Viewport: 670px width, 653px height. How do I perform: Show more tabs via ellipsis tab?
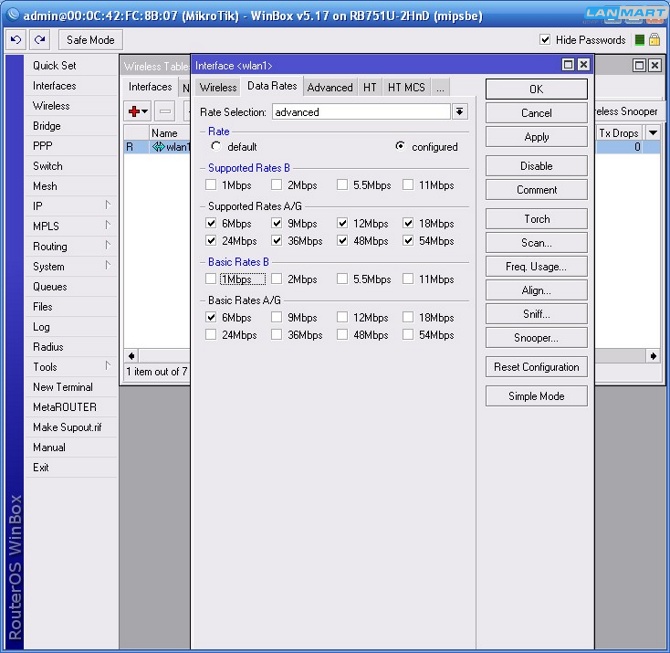[440, 88]
